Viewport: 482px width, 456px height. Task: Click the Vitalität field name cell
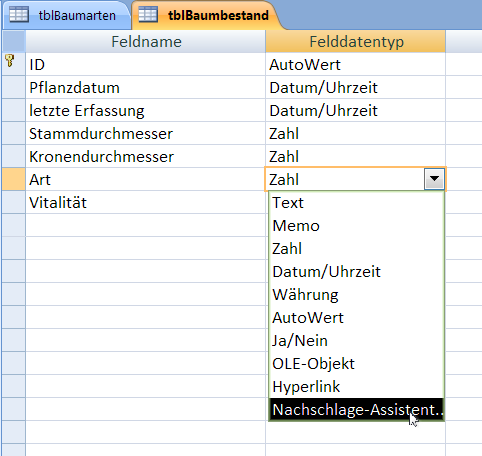146,202
